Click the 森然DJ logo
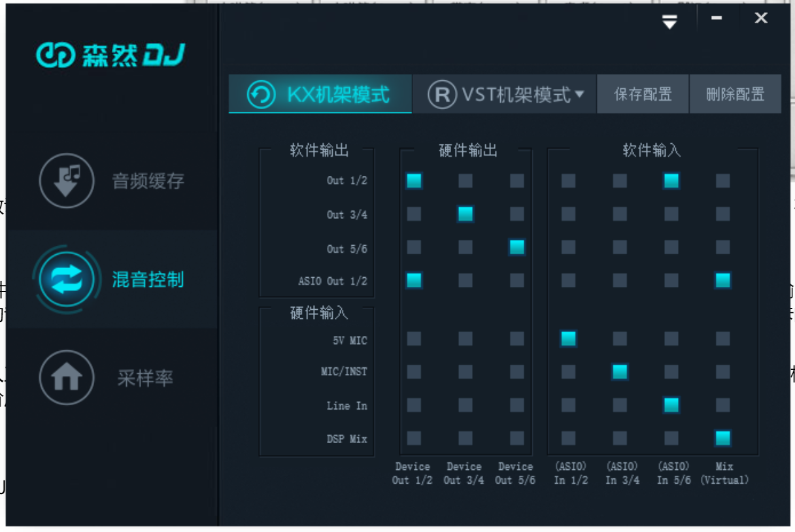795x532 pixels. tap(110, 56)
